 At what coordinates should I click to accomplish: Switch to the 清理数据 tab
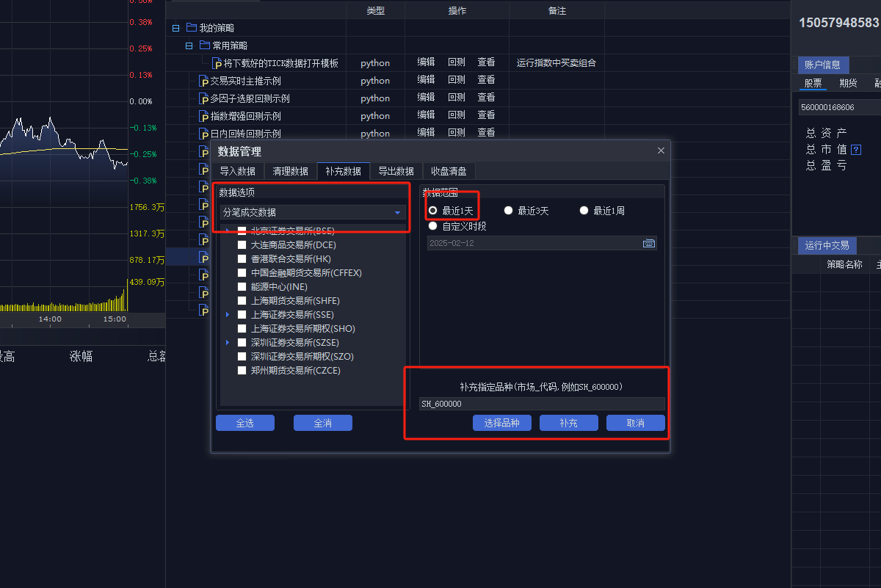pyautogui.click(x=291, y=171)
